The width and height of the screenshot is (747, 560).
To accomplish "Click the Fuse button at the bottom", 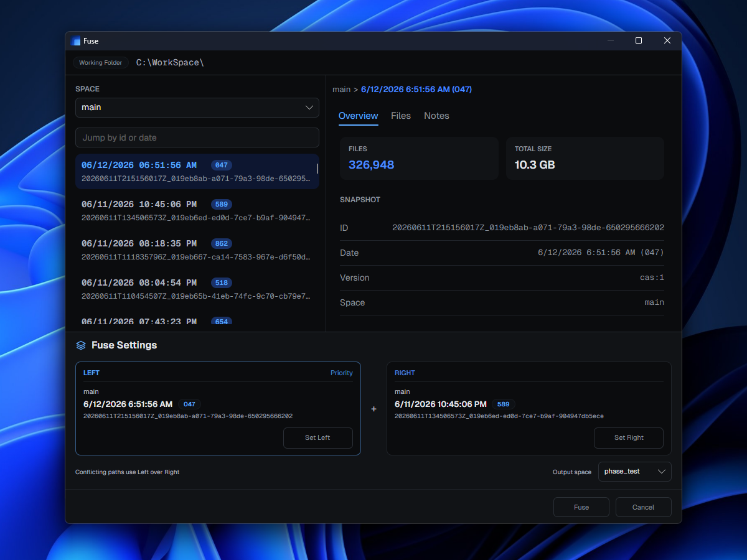I will coord(581,507).
